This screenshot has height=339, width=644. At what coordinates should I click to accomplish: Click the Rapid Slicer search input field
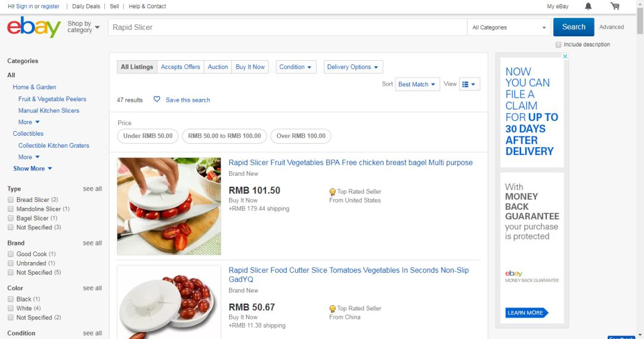[x=286, y=27]
